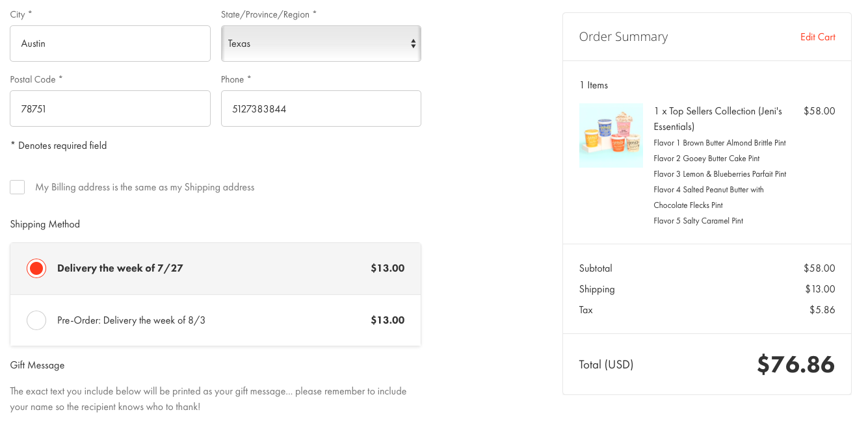Click the $13.00 price on Pre-Order row
The width and height of the screenshot is (868, 423).
(x=388, y=320)
